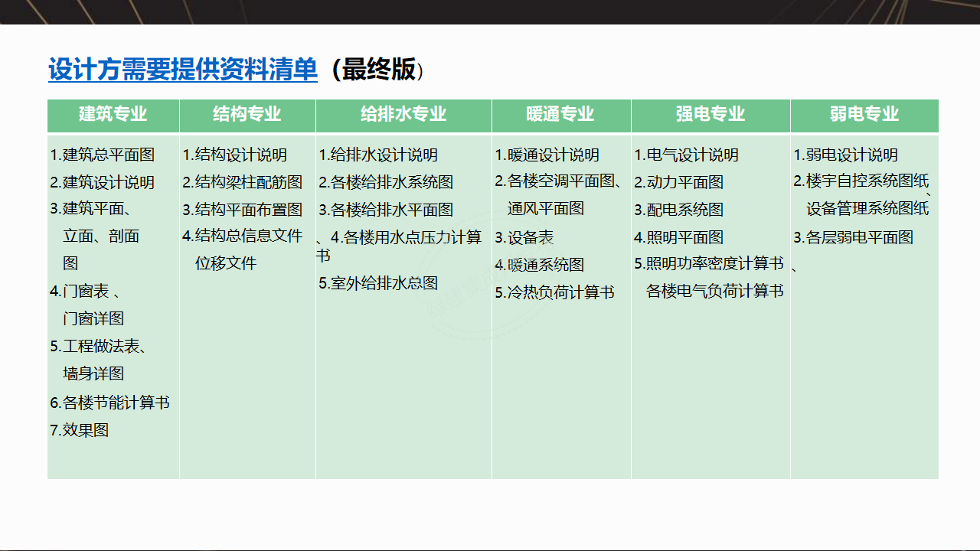This screenshot has width=980, height=551.
Task: Click item 2.各楼空调平面图
Action: (554, 182)
